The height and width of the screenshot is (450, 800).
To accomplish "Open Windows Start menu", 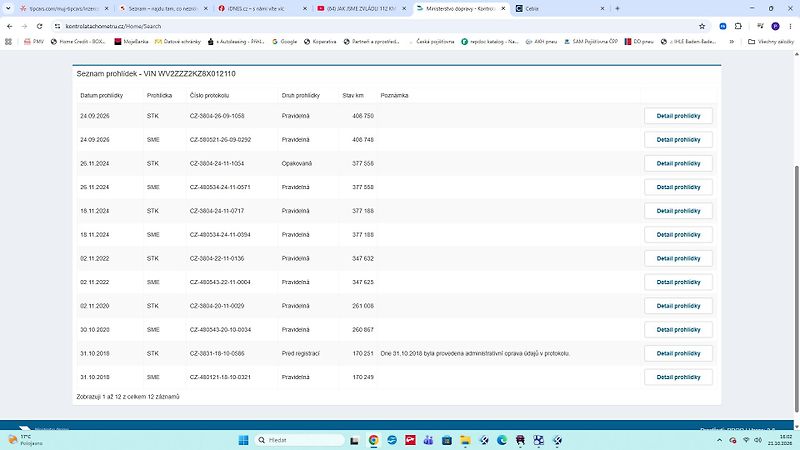I will [243, 440].
